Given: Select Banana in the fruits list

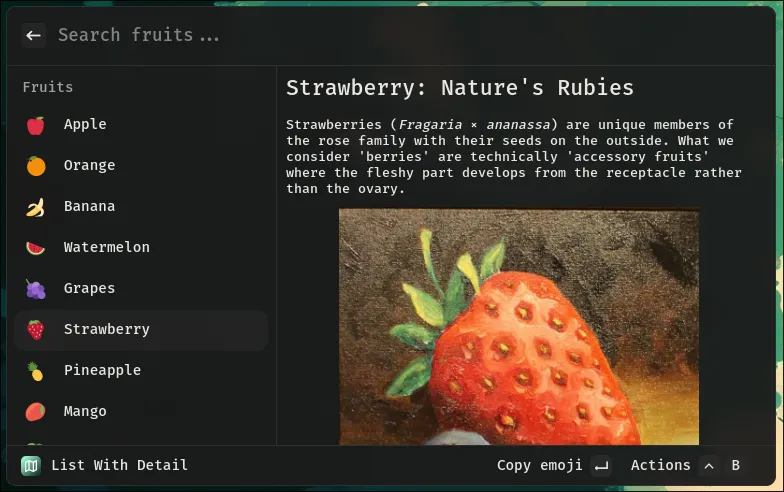Looking at the screenshot, I should coord(89,207).
